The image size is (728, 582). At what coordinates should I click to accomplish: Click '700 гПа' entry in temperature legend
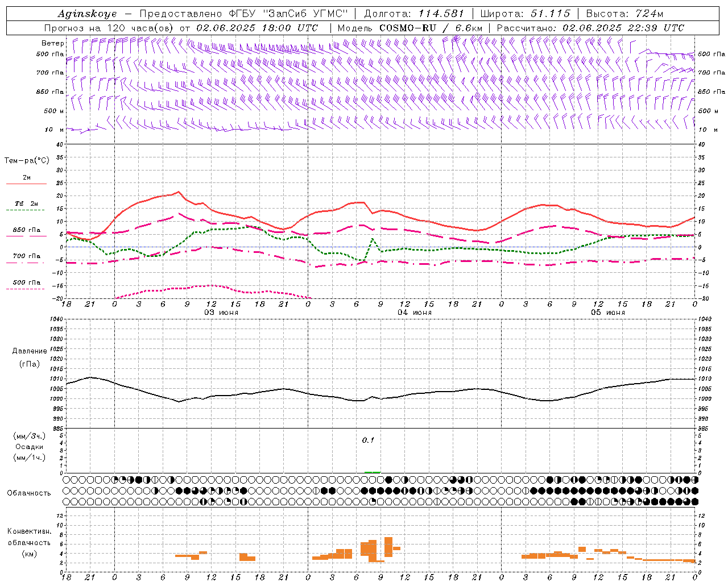pyautogui.click(x=26, y=256)
